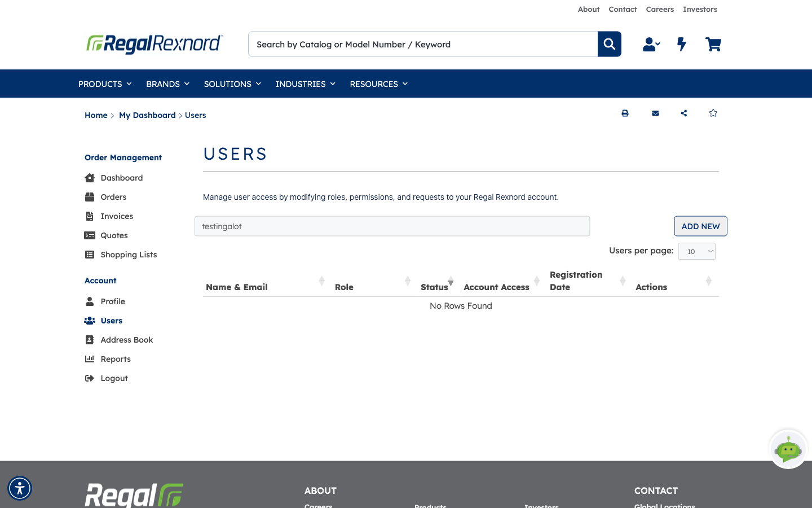
Task: Open Quotes in the sidebar
Action: pos(106,235)
